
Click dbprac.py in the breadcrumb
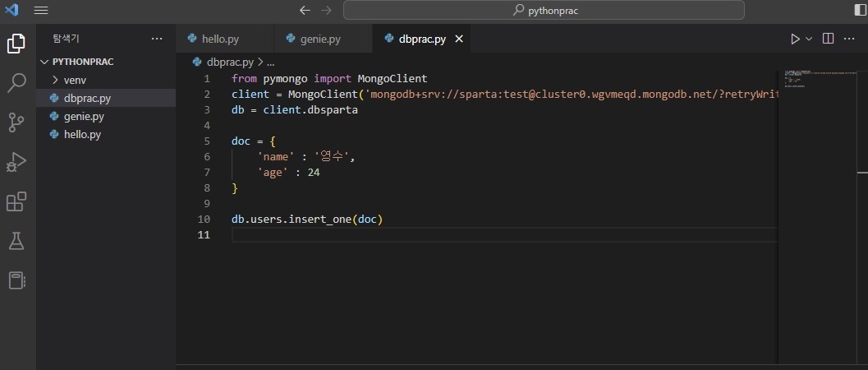(230, 62)
